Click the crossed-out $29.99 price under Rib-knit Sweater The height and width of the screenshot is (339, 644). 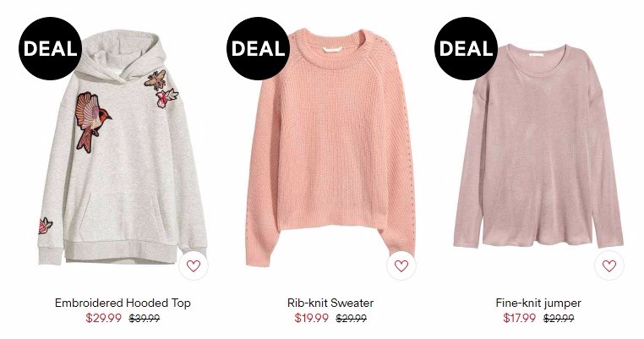click(352, 319)
